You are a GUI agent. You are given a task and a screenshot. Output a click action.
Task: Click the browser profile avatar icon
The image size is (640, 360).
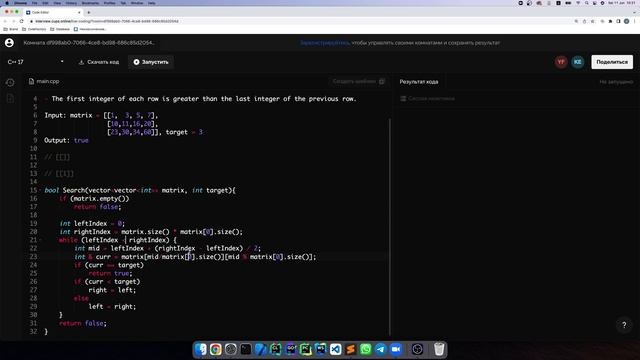pos(627,21)
